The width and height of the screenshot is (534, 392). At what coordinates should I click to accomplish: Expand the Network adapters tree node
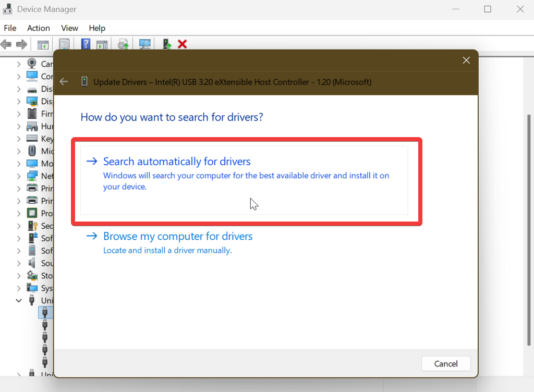[x=19, y=176]
